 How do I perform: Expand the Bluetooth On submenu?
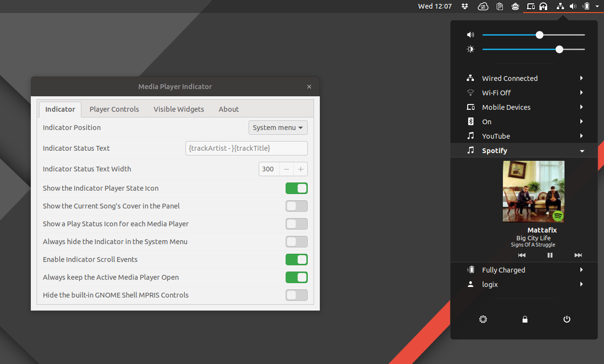(x=524, y=121)
